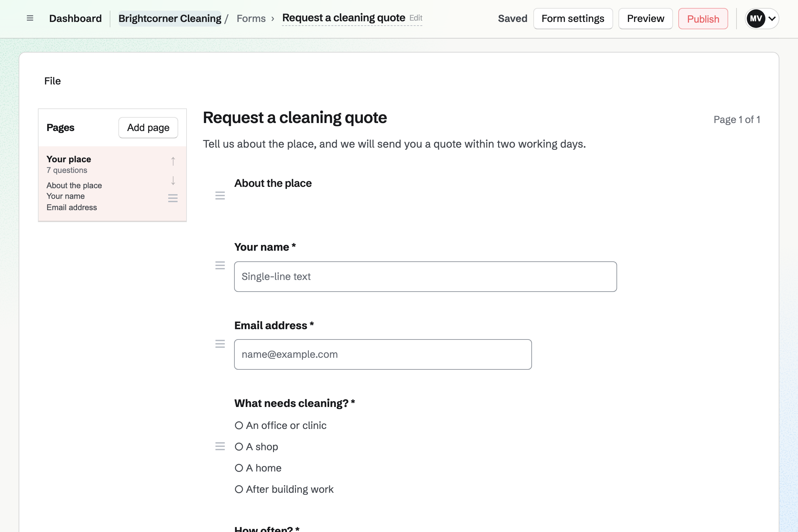The height and width of the screenshot is (532, 798).
Task: Add a new page
Action: pos(148,128)
